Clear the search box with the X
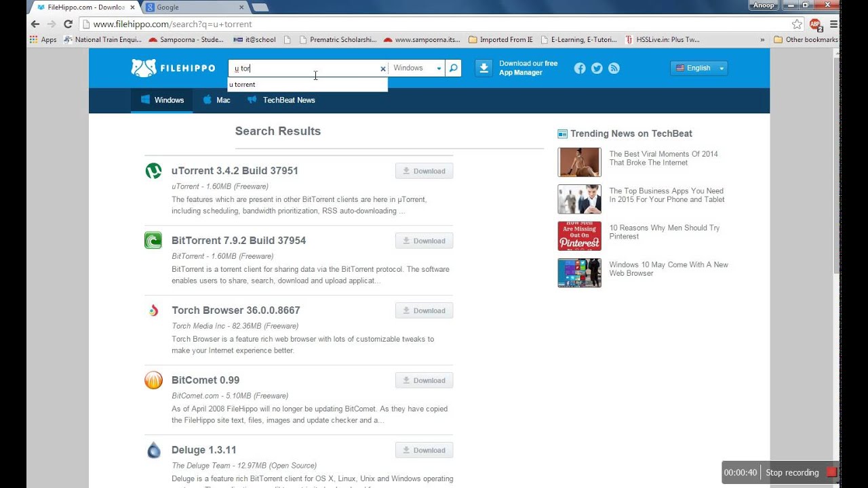Viewport: 868px width, 488px height. [382, 68]
